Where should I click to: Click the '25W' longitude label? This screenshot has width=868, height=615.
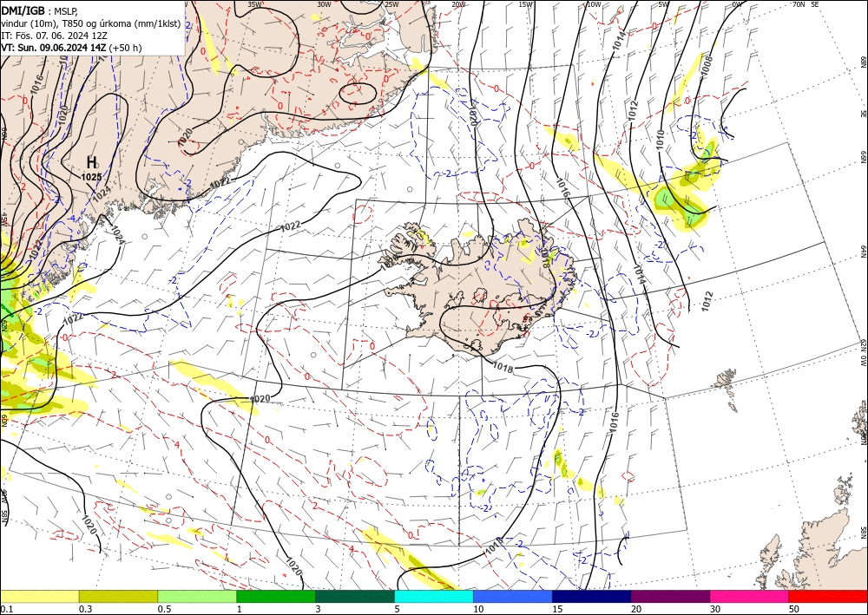tap(391, 4)
